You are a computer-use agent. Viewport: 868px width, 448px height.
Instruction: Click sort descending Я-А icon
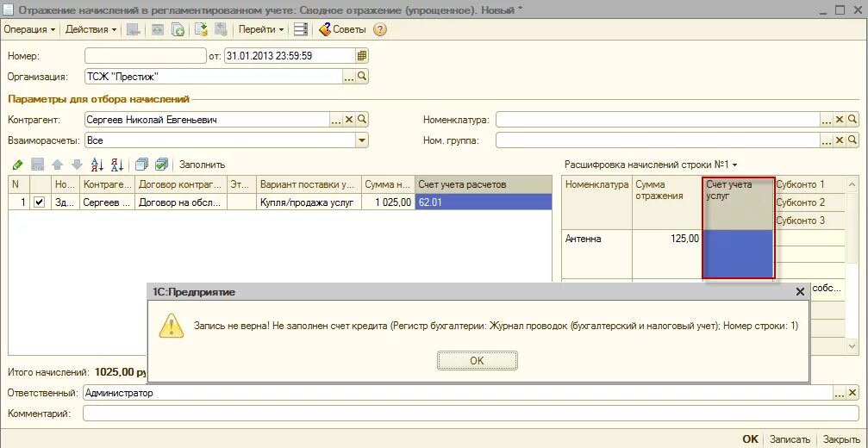(117, 165)
